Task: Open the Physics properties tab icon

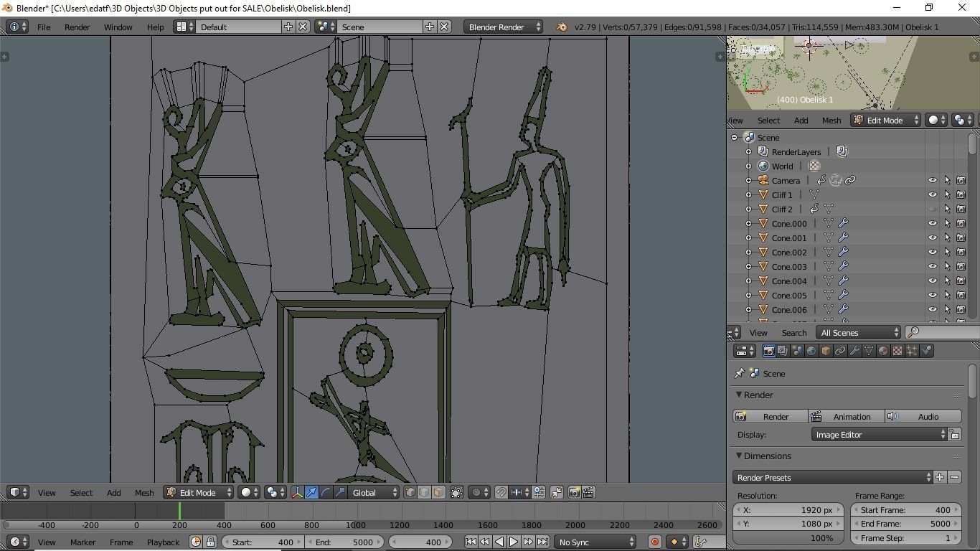Action: point(926,351)
